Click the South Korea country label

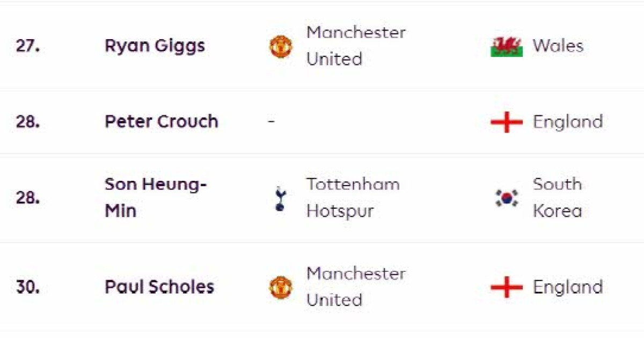(558, 197)
